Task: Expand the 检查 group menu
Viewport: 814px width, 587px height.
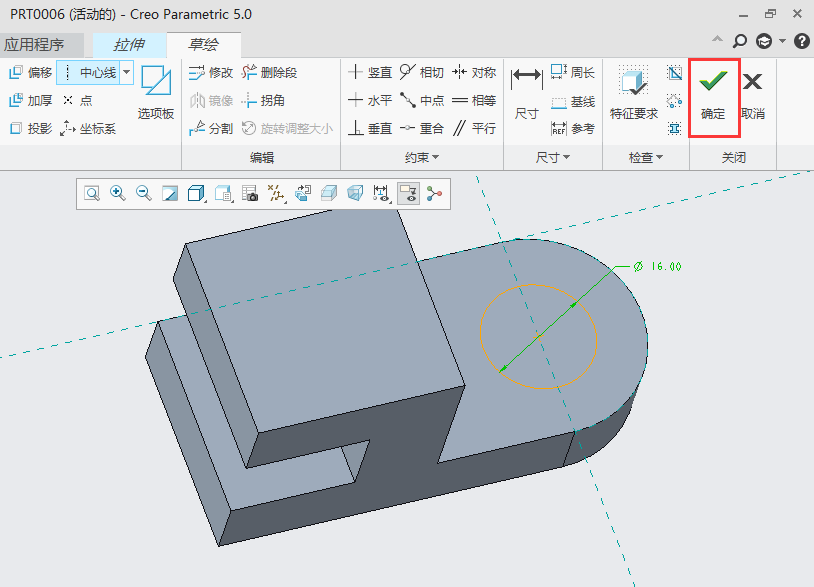Action: click(x=645, y=158)
